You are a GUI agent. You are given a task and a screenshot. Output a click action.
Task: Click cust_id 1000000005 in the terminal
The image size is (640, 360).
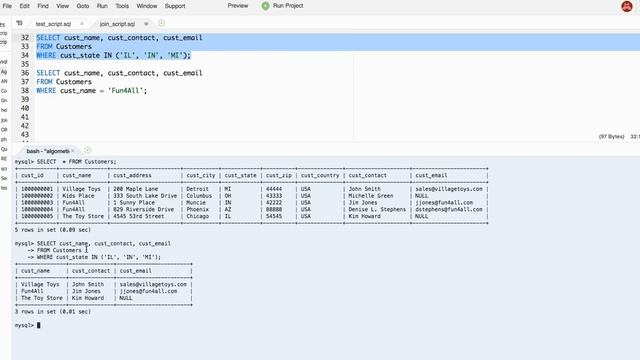pyautogui.click(x=37, y=216)
